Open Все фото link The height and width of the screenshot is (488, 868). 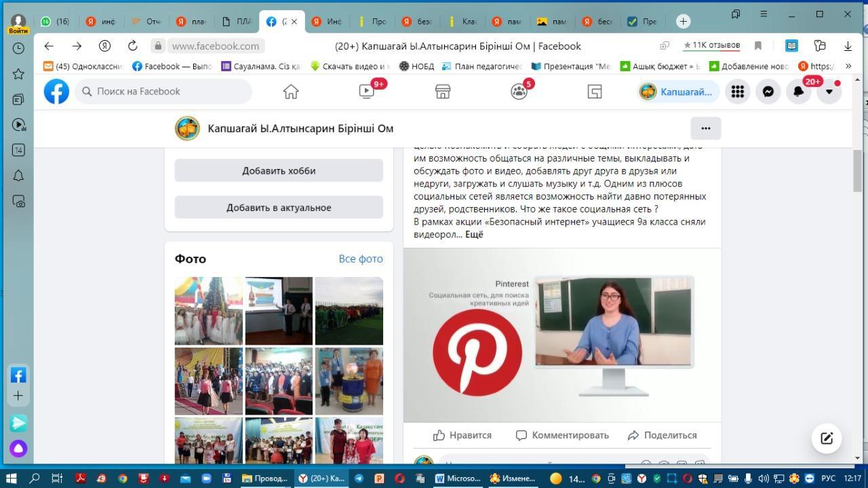[361, 259]
